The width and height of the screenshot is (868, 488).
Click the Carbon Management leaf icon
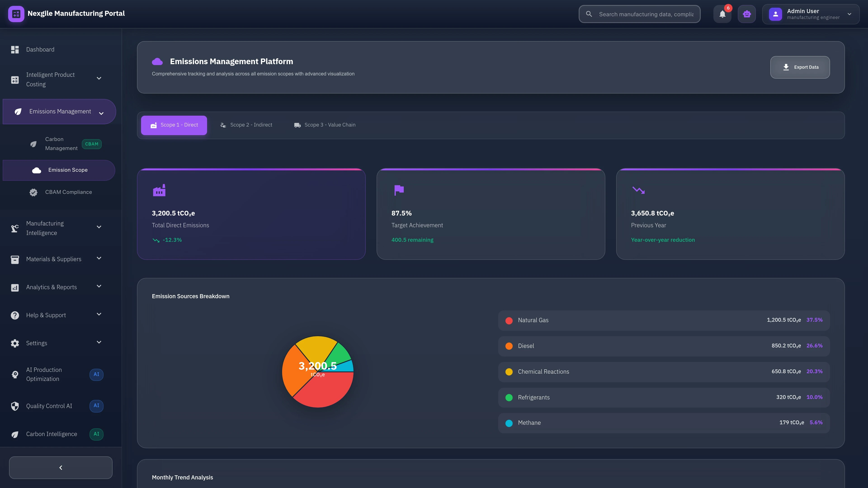(33, 144)
